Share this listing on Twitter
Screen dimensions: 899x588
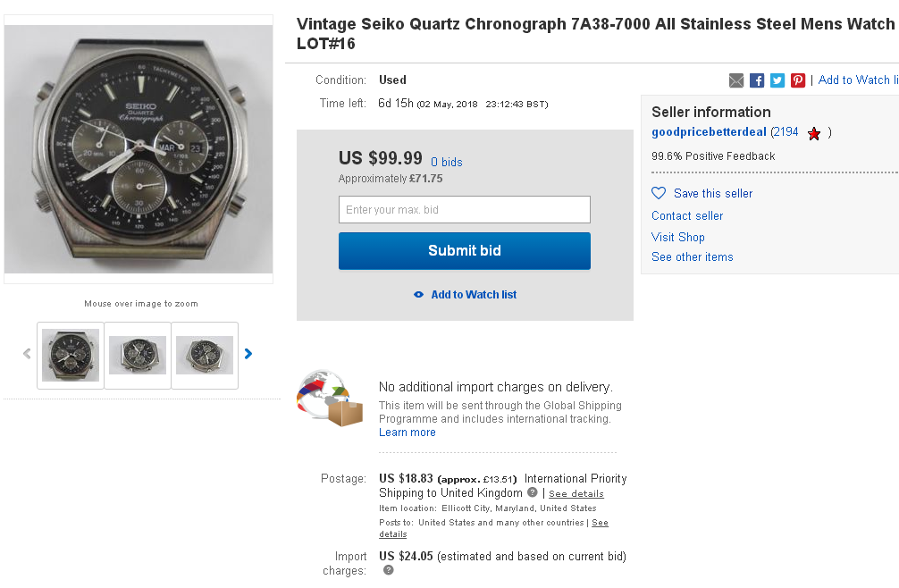(777, 80)
